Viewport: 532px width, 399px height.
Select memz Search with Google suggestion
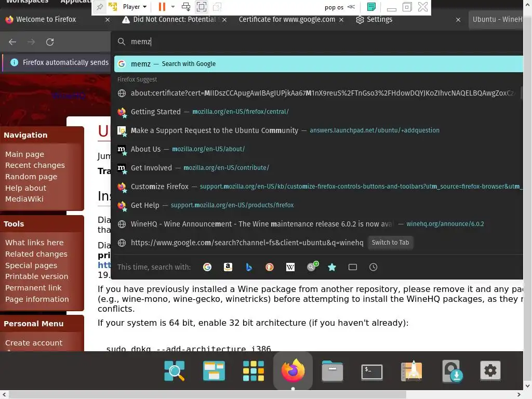pyautogui.click(x=318, y=64)
